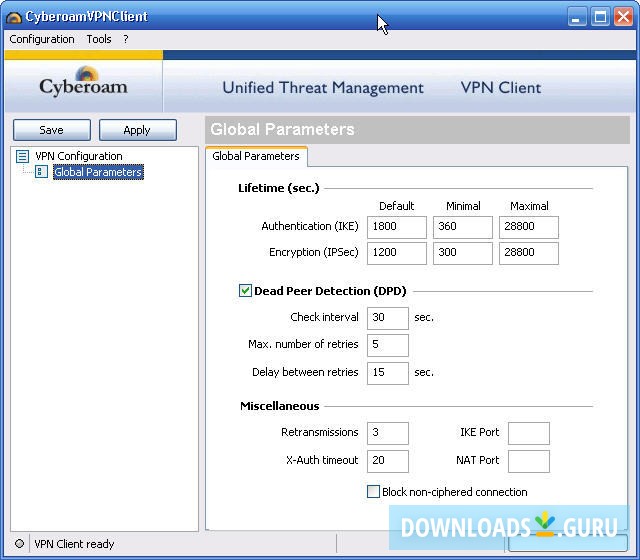Click the Miscellaneous section heading
Image resolution: width=640 pixels, height=560 pixels.
(x=280, y=406)
